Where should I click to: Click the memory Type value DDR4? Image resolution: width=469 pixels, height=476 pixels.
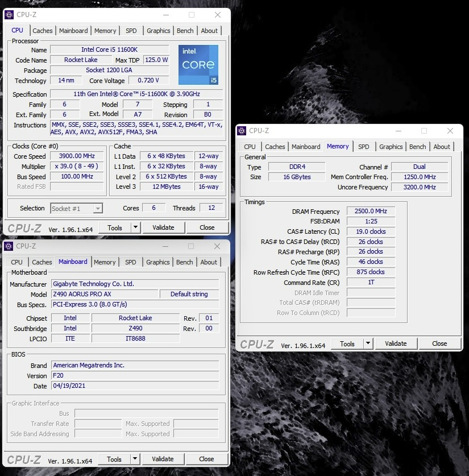[297, 167]
